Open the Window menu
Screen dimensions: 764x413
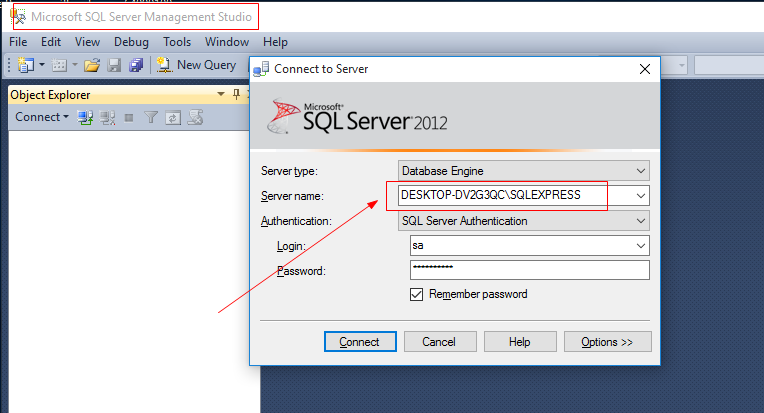[227, 42]
